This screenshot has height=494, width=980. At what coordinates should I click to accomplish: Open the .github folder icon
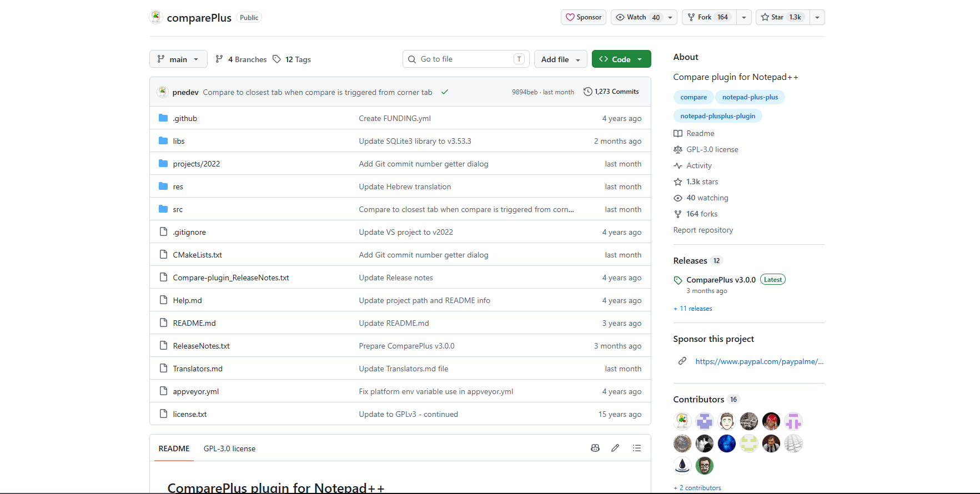click(x=163, y=118)
